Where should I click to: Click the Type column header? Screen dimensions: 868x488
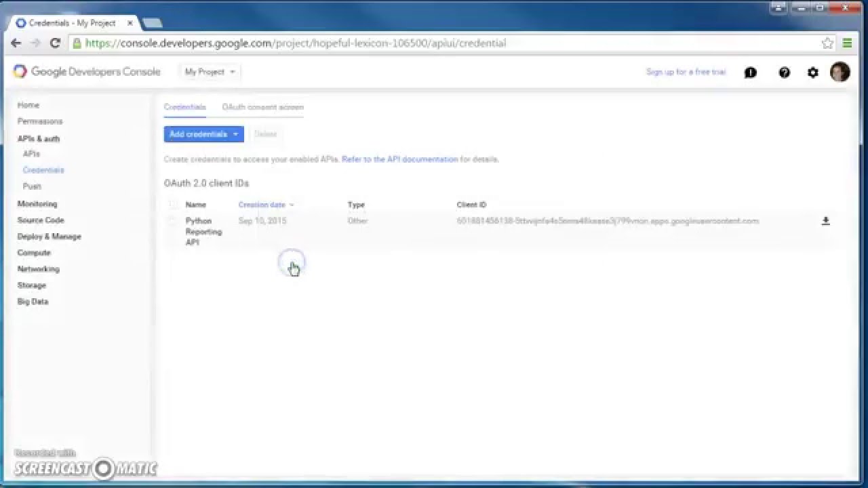356,205
